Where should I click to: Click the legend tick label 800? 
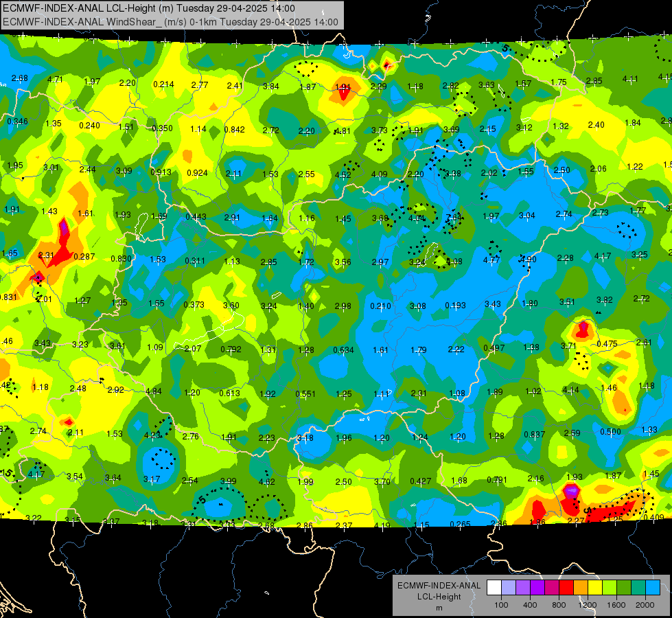(559, 605)
